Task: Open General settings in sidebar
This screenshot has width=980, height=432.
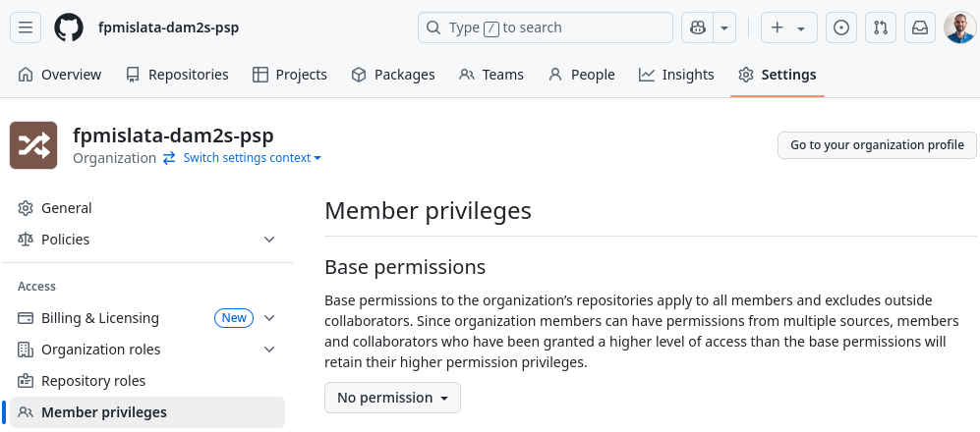Action: pyautogui.click(x=147, y=208)
